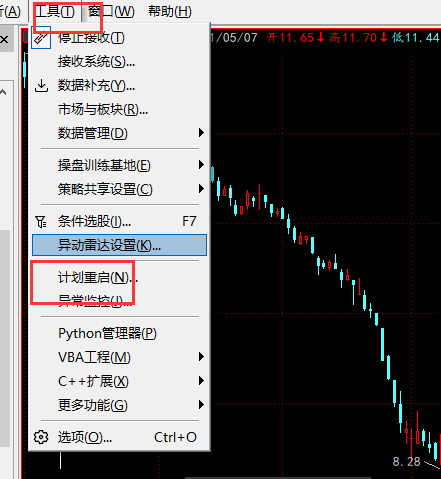Expand the 更多功能 submenu arrow
Viewport: 441px width, 479px height.
201,405
